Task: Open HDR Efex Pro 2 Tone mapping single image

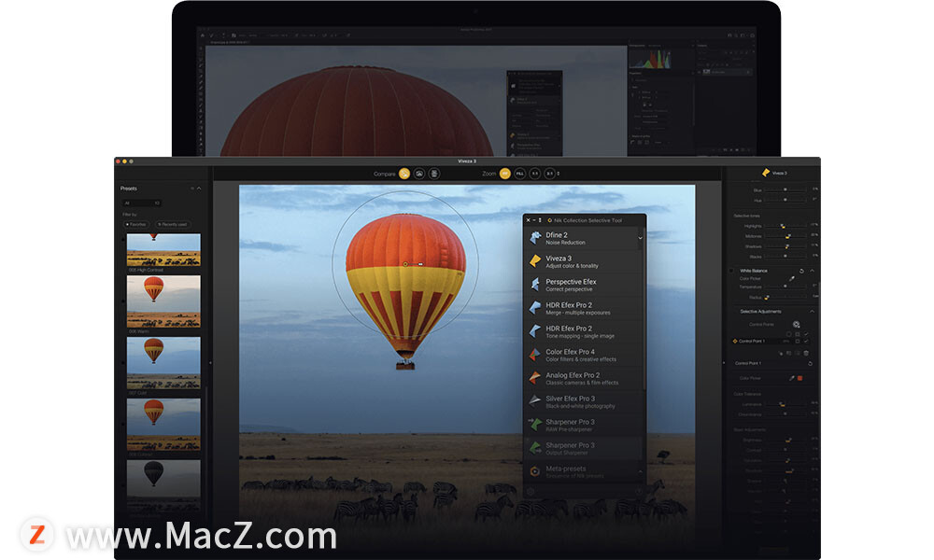Action: [x=535, y=331]
